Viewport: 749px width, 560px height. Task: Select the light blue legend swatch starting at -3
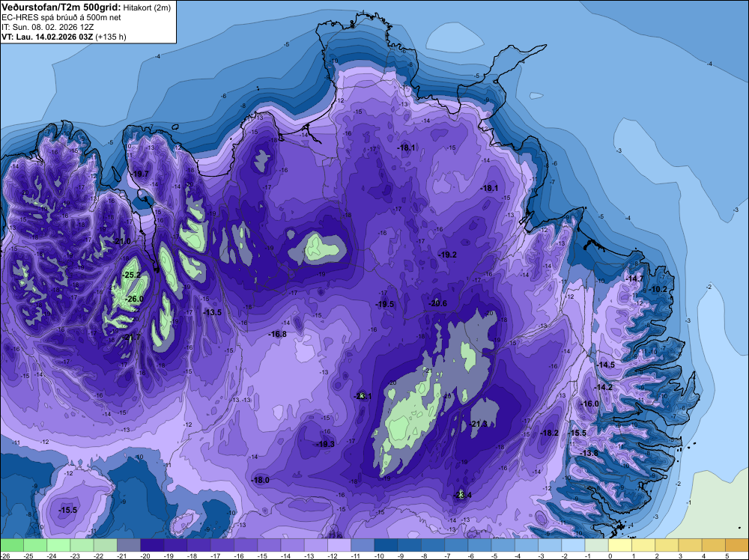pyautogui.click(x=550, y=545)
